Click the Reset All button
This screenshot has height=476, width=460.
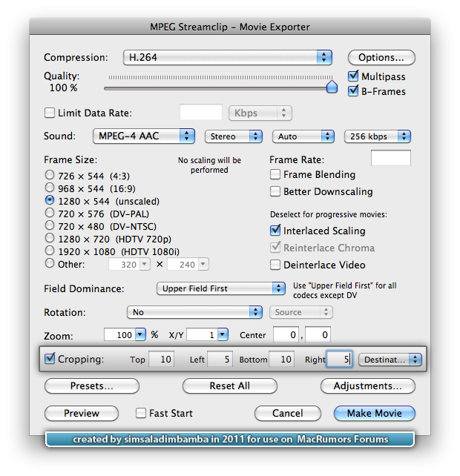tap(230, 386)
